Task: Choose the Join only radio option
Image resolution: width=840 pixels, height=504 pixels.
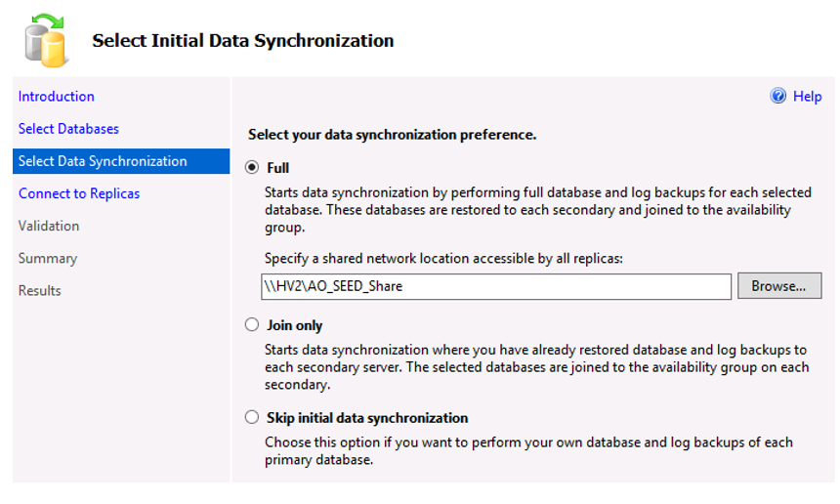Action: click(x=252, y=324)
